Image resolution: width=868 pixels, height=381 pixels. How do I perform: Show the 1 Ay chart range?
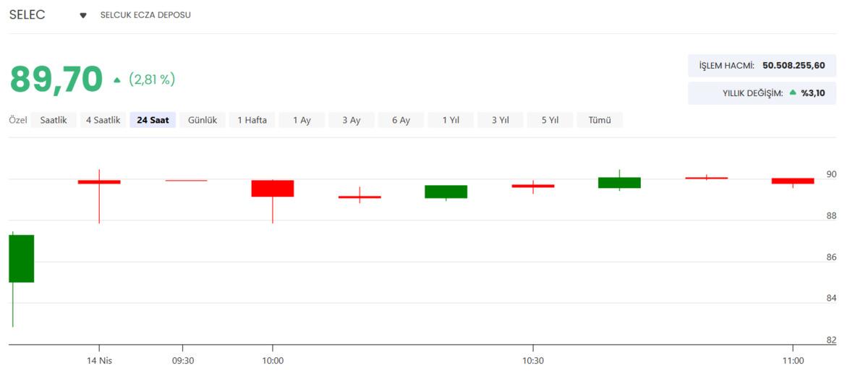click(x=302, y=120)
